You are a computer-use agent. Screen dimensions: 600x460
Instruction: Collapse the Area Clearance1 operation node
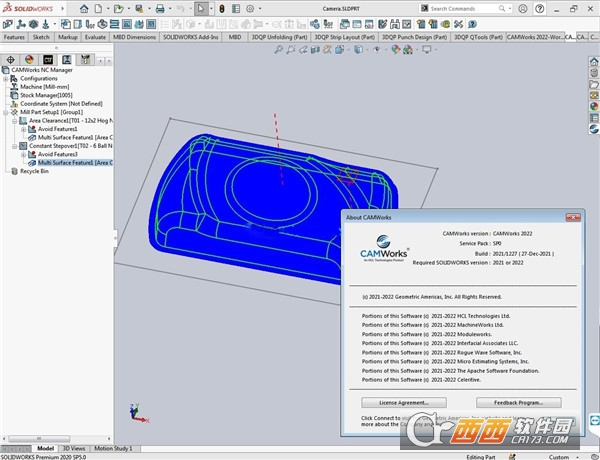15,121
